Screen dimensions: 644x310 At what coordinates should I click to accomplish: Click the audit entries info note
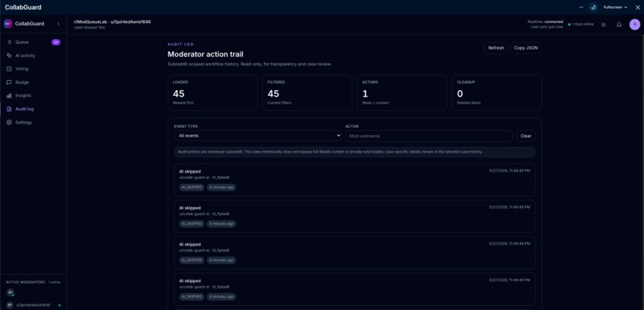coord(355,152)
